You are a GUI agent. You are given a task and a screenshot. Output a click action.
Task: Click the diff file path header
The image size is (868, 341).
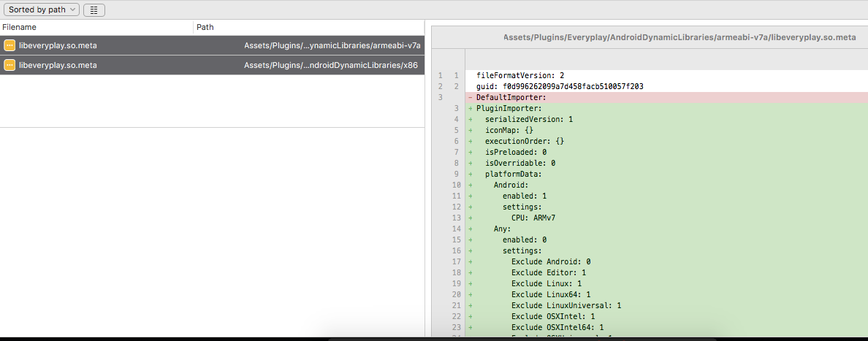point(679,38)
